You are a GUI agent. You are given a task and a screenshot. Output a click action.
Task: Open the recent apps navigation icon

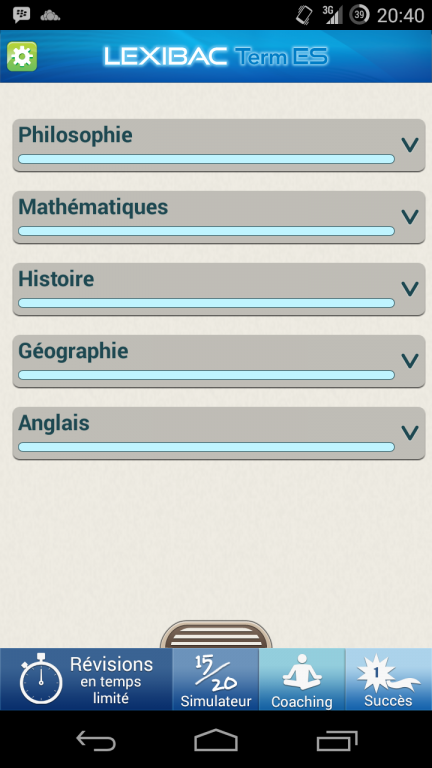(336, 741)
